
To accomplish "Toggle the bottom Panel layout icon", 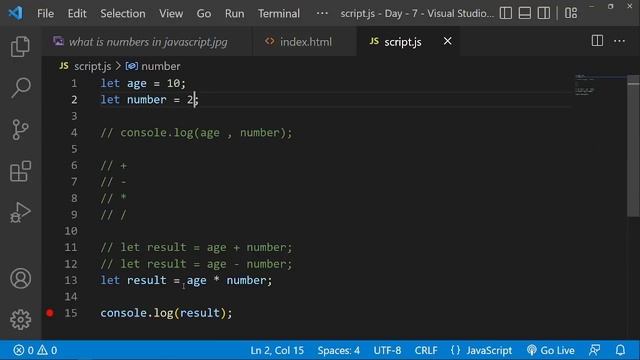I will pyautogui.click(x=524, y=13).
